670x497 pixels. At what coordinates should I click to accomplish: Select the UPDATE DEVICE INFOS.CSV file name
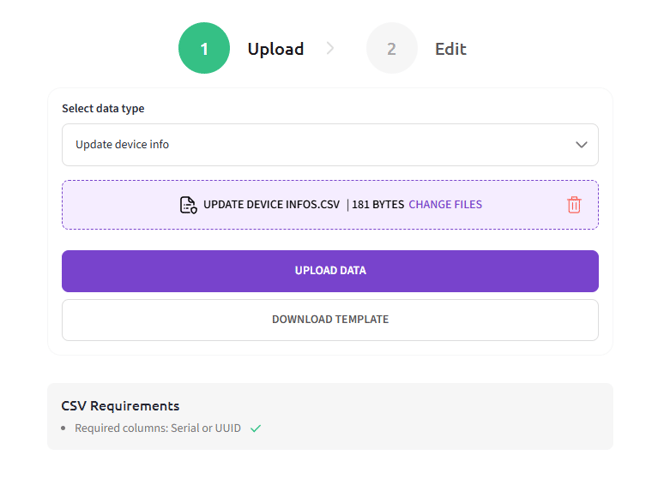pyautogui.click(x=271, y=205)
